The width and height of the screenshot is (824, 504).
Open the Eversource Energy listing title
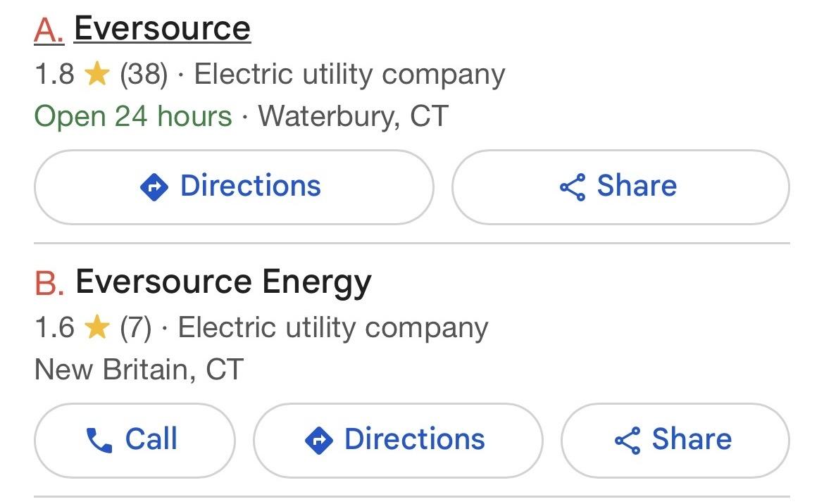coord(223,282)
